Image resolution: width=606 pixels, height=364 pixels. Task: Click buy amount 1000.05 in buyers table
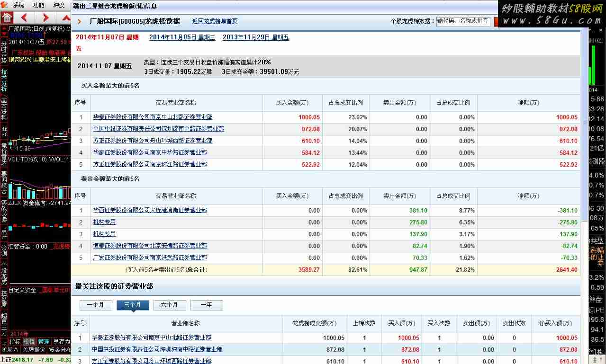pyautogui.click(x=309, y=117)
